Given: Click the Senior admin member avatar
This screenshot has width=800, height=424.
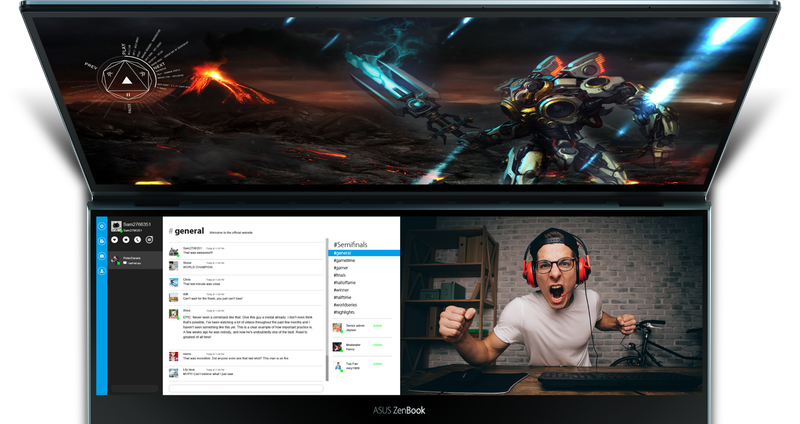Looking at the screenshot, I should [337, 328].
